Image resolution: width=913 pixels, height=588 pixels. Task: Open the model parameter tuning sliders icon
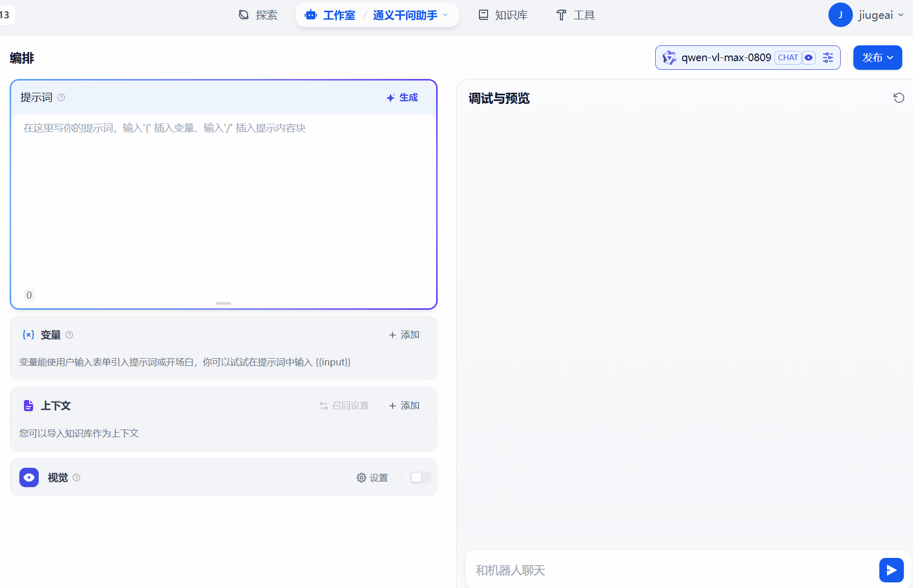(827, 58)
